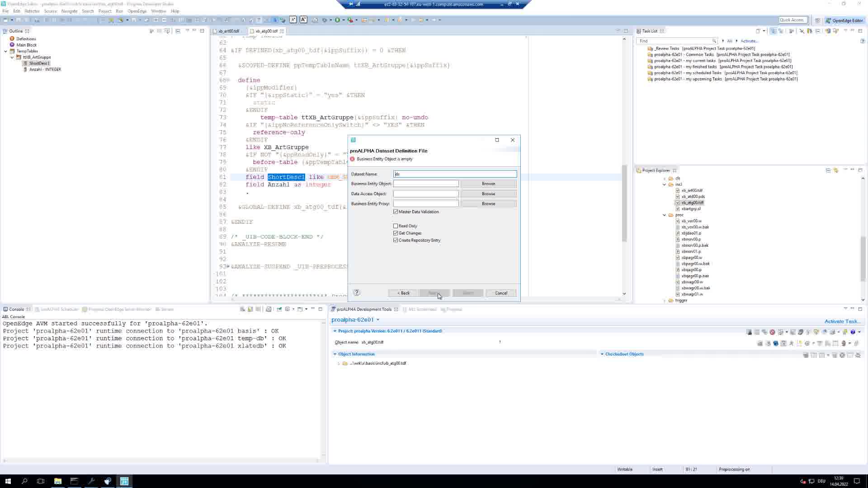Select 'Anzahl - INTEGER' outline item
Viewport: 868px width, 488px height.
[x=45, y=70]
